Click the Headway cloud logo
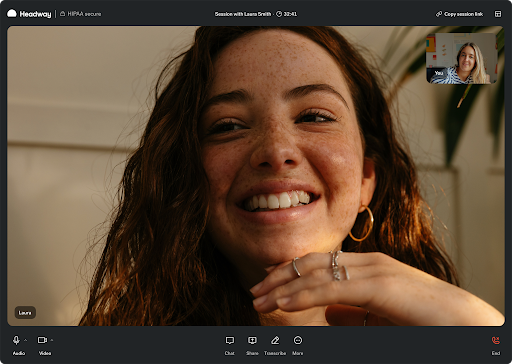 [x=12, y=13]
